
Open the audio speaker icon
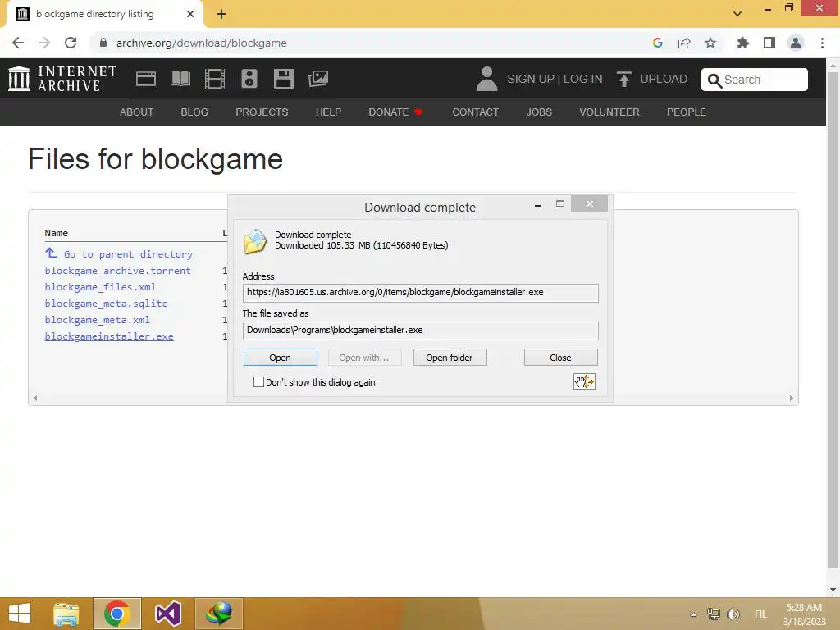point(249,79)
